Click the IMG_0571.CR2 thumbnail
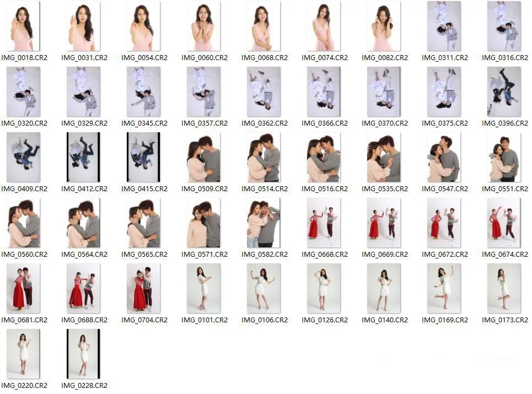Viewport: 532px width, 394px height. point(203,223)
